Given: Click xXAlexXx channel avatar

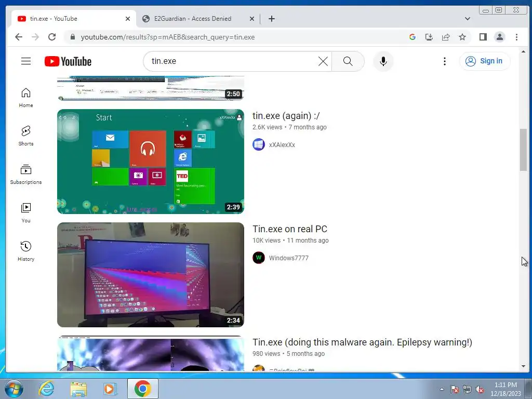Looking at the screenshot, I should point(259,144).
